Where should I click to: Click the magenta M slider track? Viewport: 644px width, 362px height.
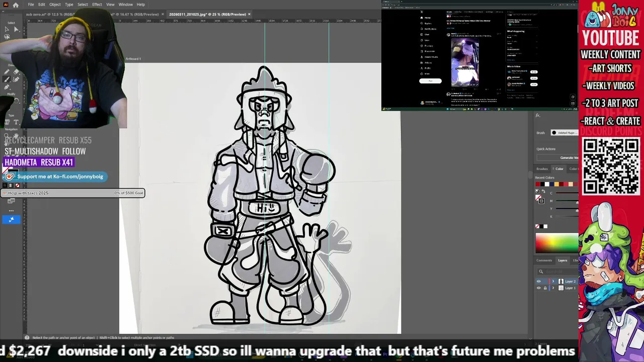click(567, 201)
